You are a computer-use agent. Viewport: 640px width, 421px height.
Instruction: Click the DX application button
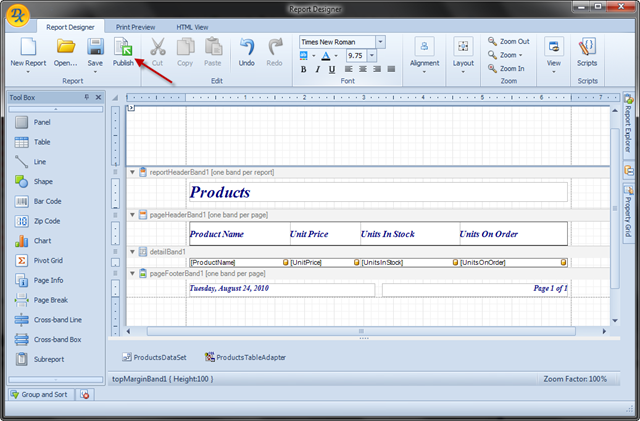tap(18, 16)
